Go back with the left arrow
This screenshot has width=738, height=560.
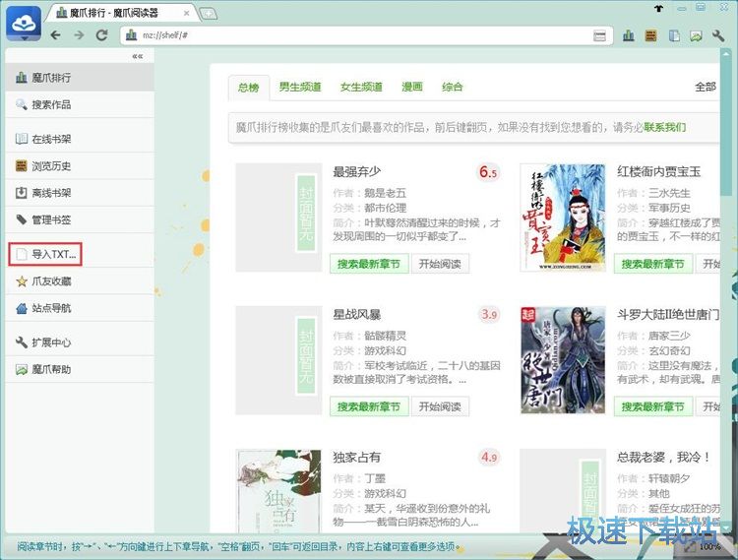55,35
